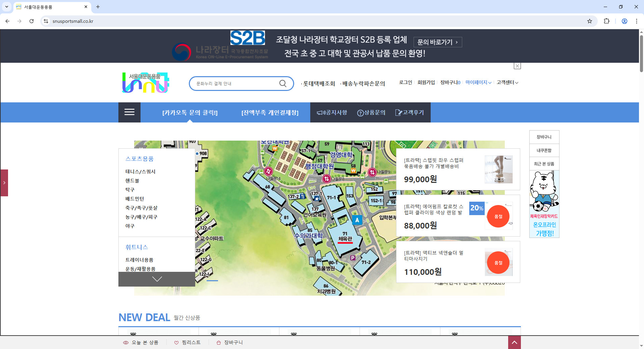Click the 찜리스트 heart icon
644x349 pixels.
click(x=176, y=342)
